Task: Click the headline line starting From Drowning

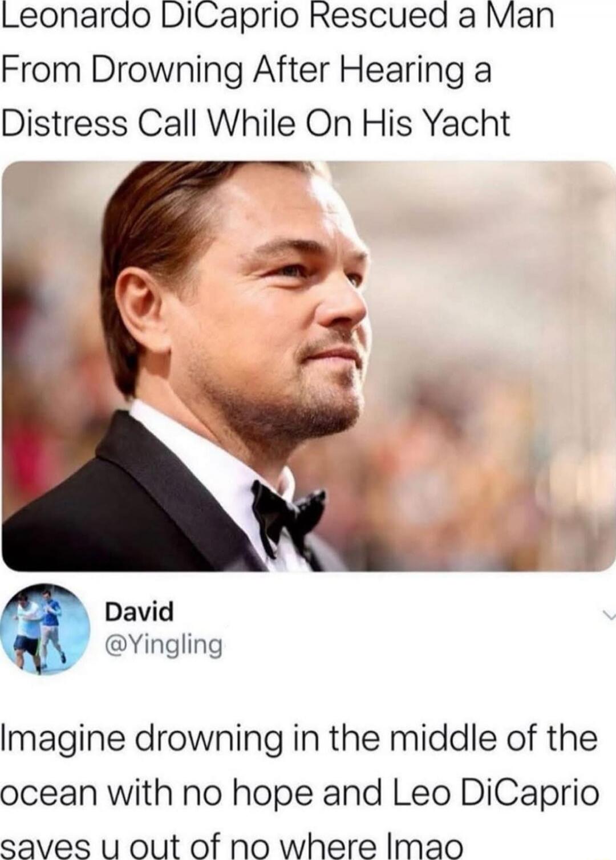Action: click(246, 70)
